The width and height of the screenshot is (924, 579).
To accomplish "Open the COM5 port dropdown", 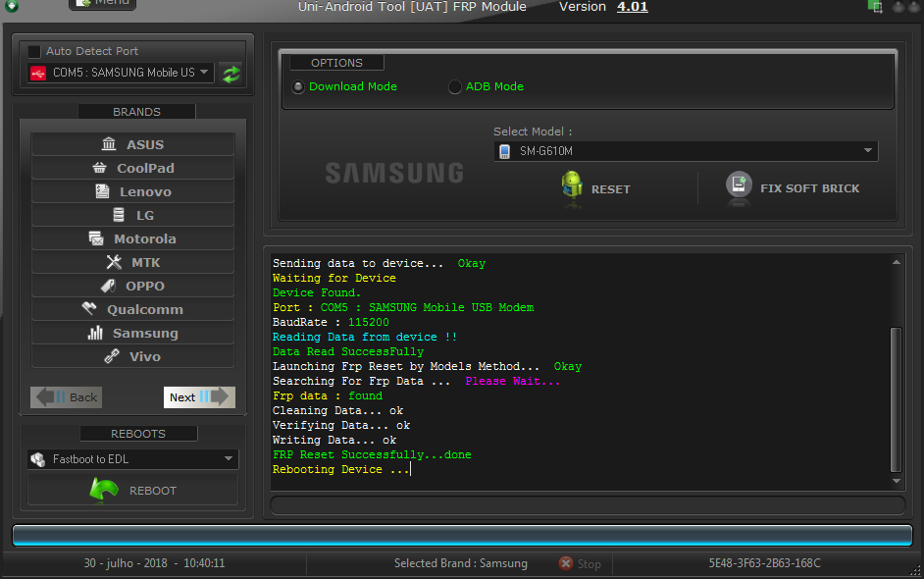I will (x=121, y=74).
